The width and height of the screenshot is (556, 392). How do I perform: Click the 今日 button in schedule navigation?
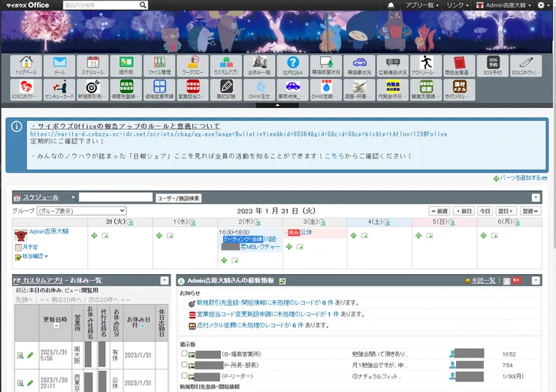(x=485, y=212)
